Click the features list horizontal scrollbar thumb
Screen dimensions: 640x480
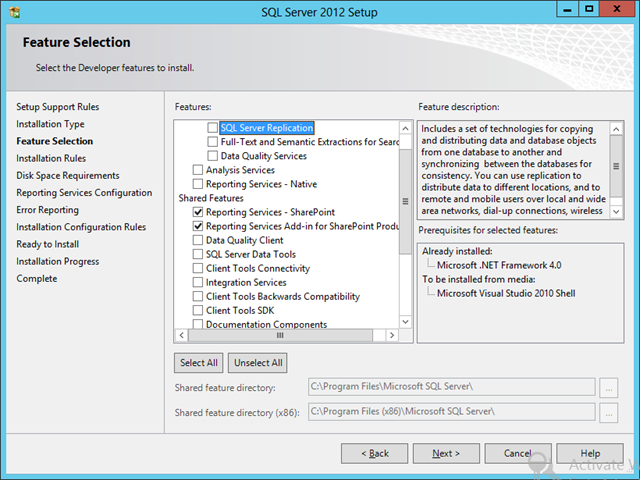[280, 335]
